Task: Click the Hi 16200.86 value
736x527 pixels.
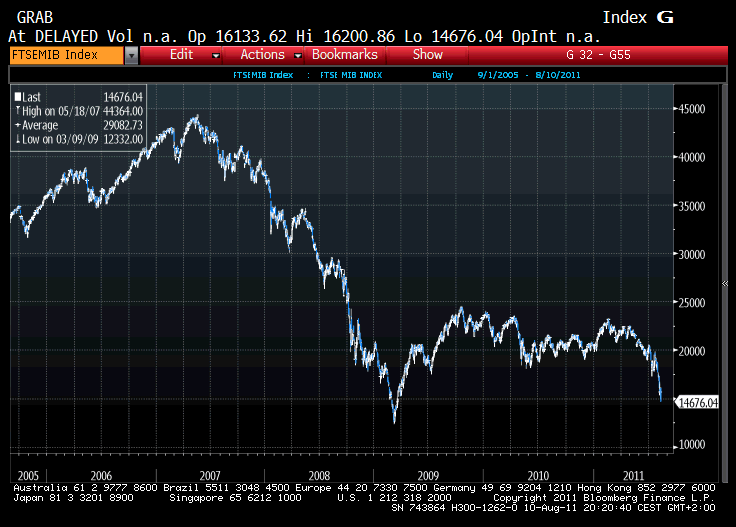Action: tap(345, 36)
